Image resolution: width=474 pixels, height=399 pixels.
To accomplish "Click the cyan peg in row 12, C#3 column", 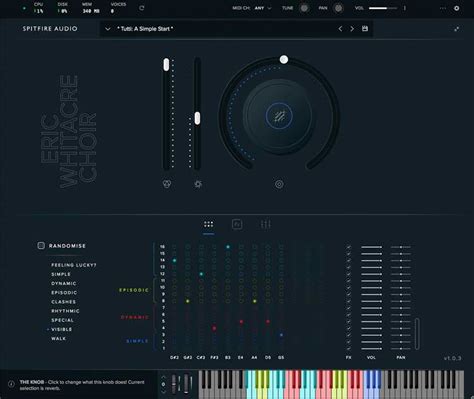I will coord(201,274).
